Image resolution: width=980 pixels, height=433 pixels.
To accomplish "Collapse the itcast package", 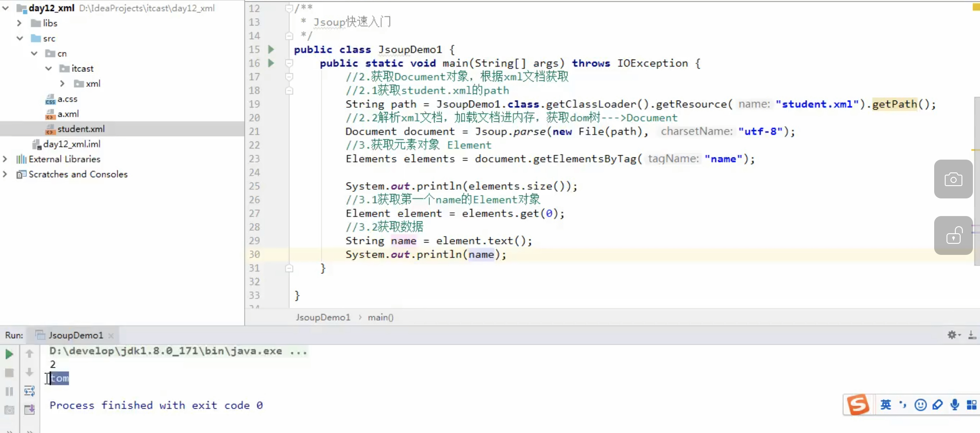I will pos(48,68).
